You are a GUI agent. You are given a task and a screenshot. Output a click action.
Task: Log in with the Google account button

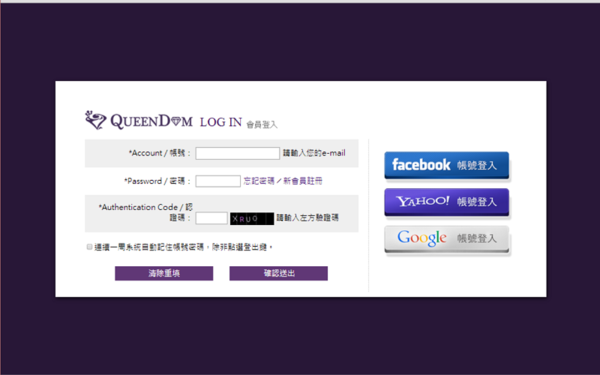(447, 239)
